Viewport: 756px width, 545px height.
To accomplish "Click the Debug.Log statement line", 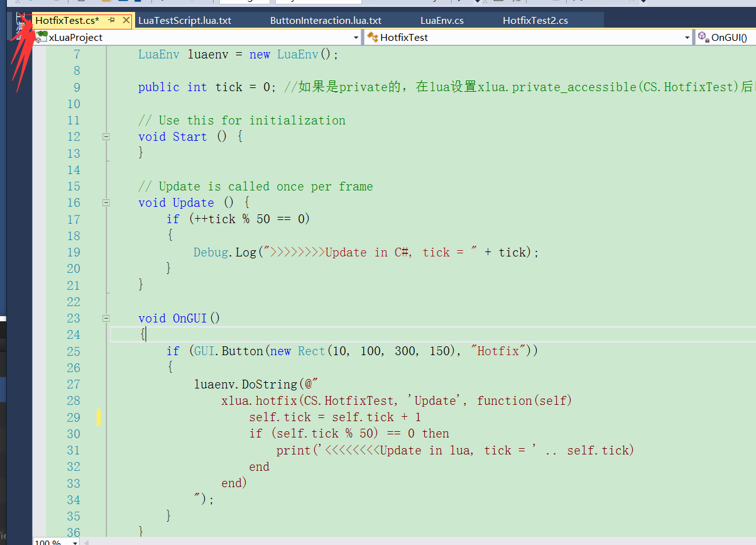I will (x=366, y=252).
